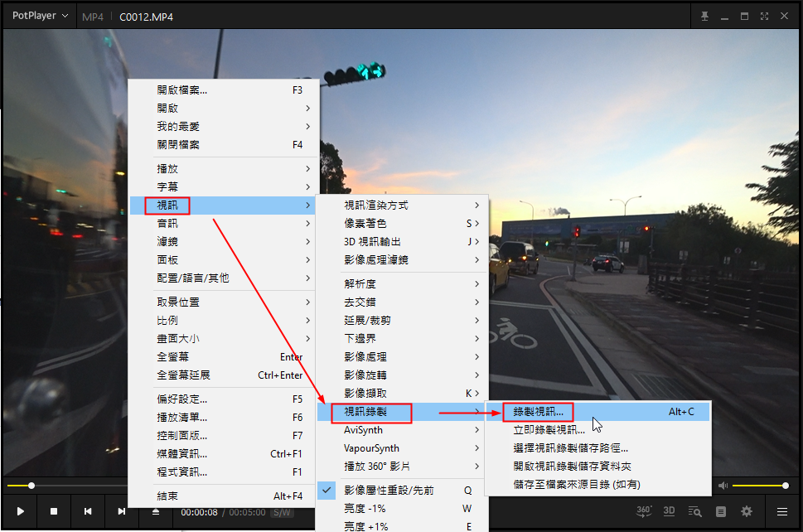This screenshot has height=532, width=803.
Task: Skip to next track button
Action: pos(121,511)
